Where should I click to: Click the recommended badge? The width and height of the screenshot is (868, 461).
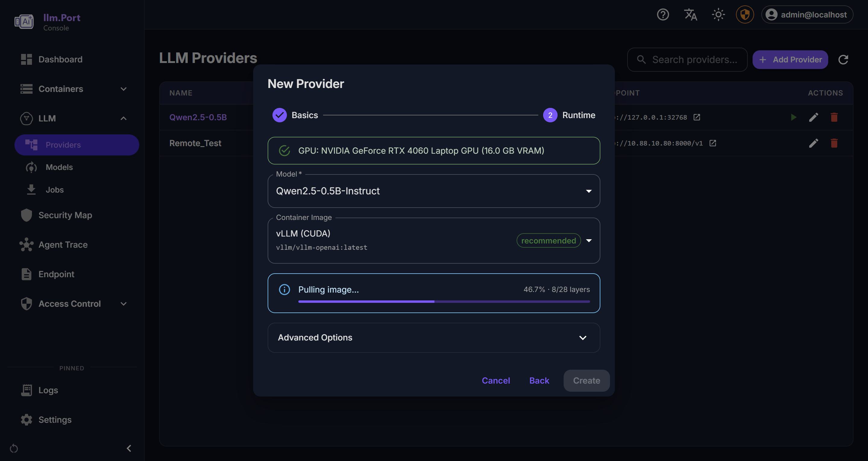click(x=549, y=241)
